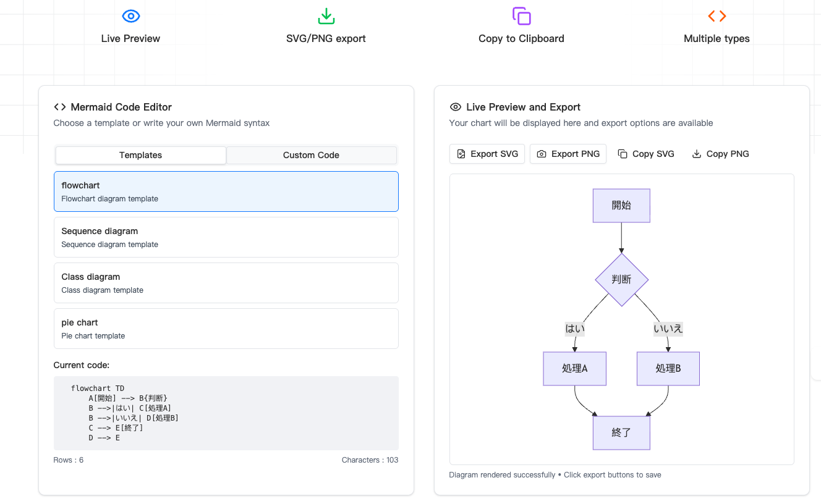Pick the Class diagram template
The width and height of the screenshot is (821, 504).
[226, 283]
